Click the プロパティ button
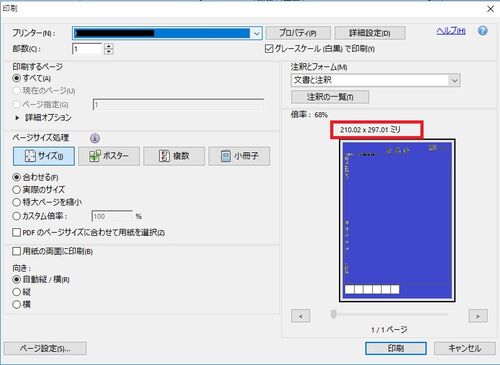The height and width of the screenshot is (365, 500). click(298, 33)
